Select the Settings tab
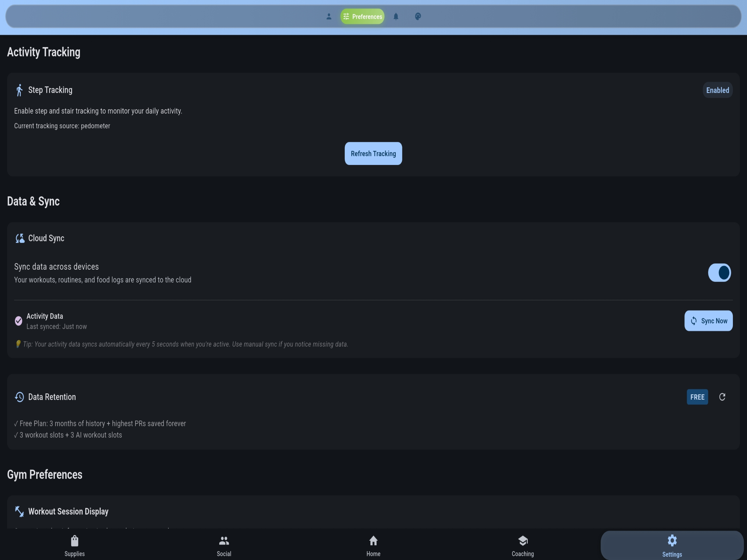747x560 pixels. coord(672,546)
